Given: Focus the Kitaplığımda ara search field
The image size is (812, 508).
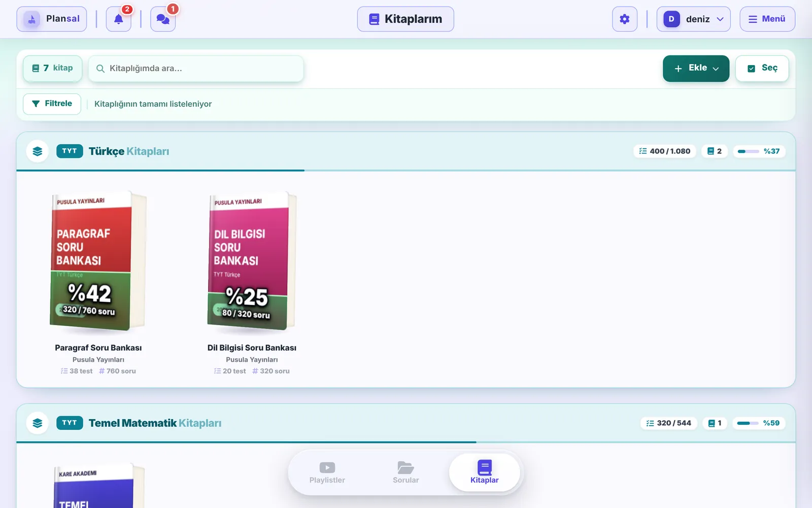Looking at the screenshot, I should 196,68.
